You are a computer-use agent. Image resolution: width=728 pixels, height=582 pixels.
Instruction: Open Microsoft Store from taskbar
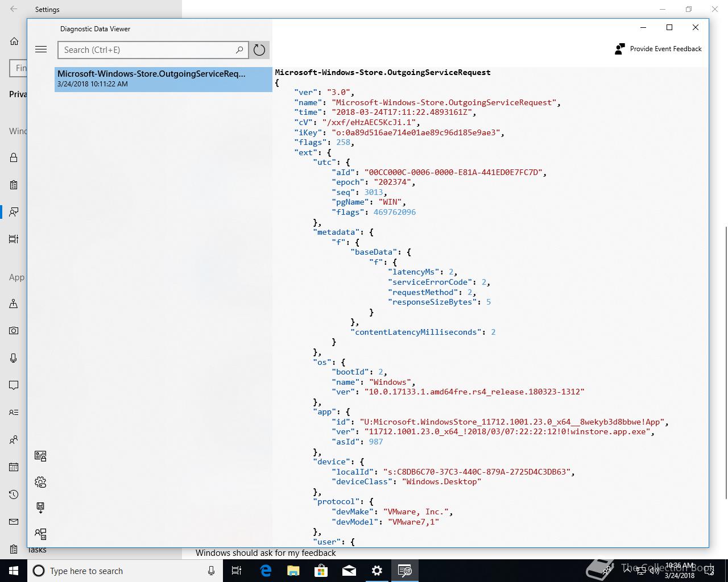tap(321, 571)
